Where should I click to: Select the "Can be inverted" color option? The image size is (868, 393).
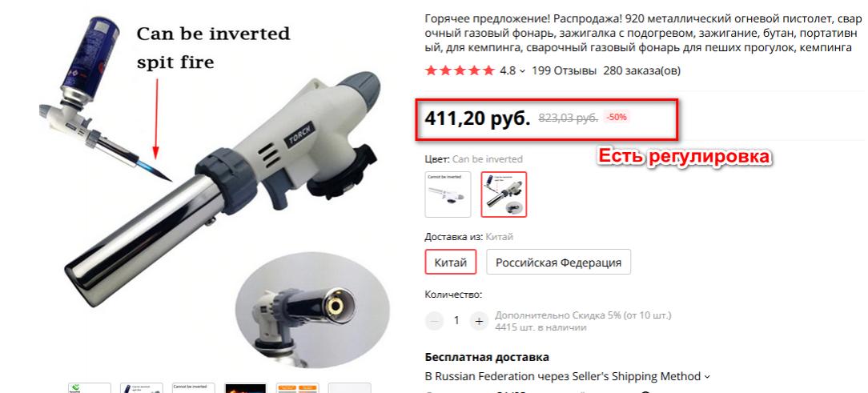pos(504,194)
